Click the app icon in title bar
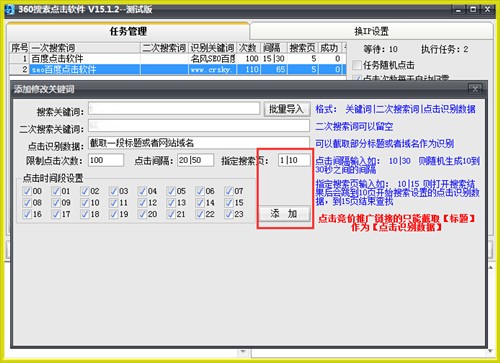The width and height of the screenshot is (500, 363). [10, 9]
